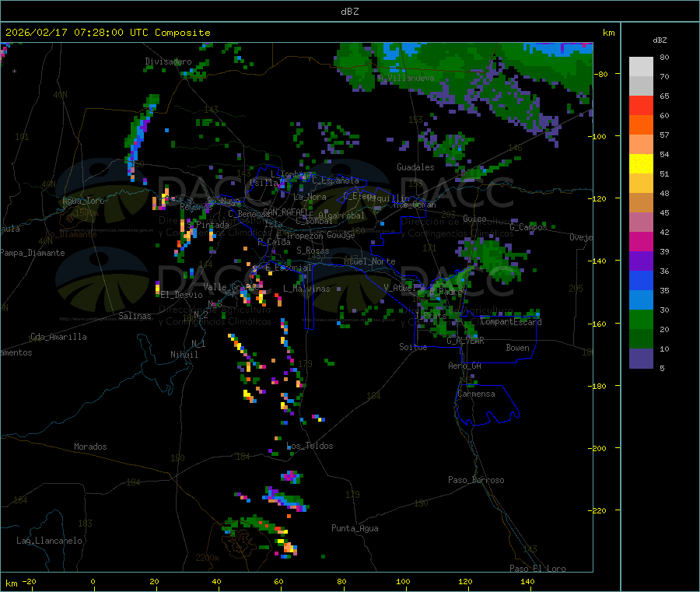Click the 'C_Campos' map label

point(529,227)
